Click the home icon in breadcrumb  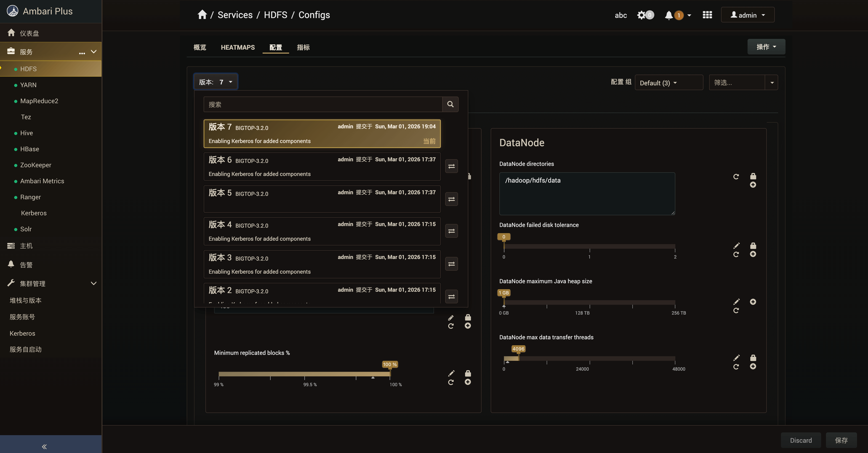[x=202, y=15]
